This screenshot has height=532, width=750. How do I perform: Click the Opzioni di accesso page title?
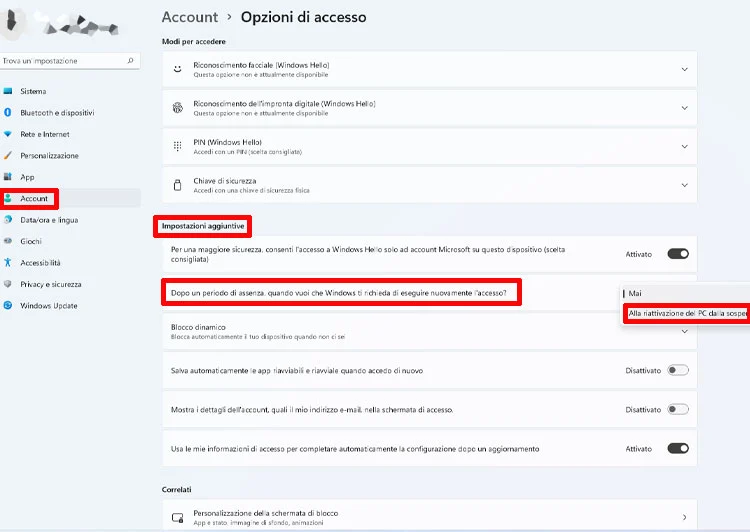303,17
